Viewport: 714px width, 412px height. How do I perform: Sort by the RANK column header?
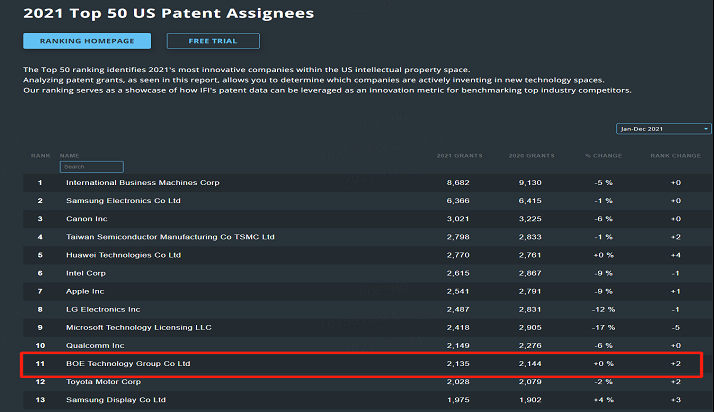[39, 156]
